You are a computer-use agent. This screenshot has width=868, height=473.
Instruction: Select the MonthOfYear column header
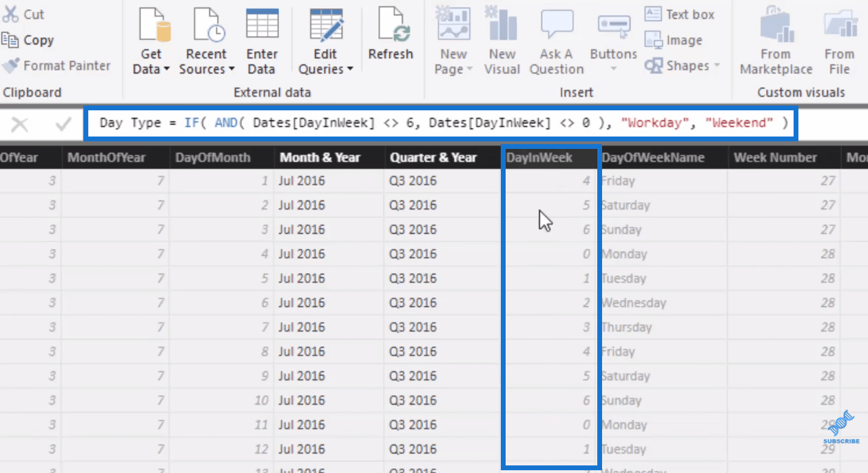pyautogui.click(x=116, y=157)
